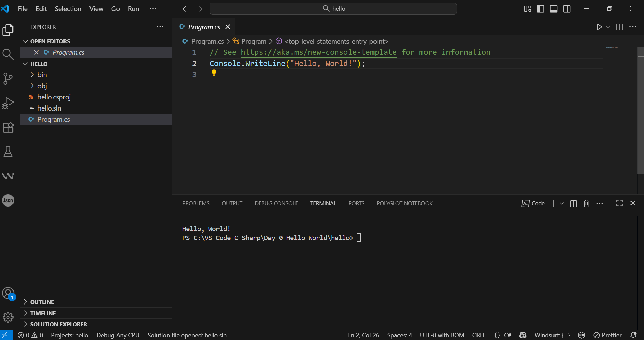Click the hello command center search box

333,9
